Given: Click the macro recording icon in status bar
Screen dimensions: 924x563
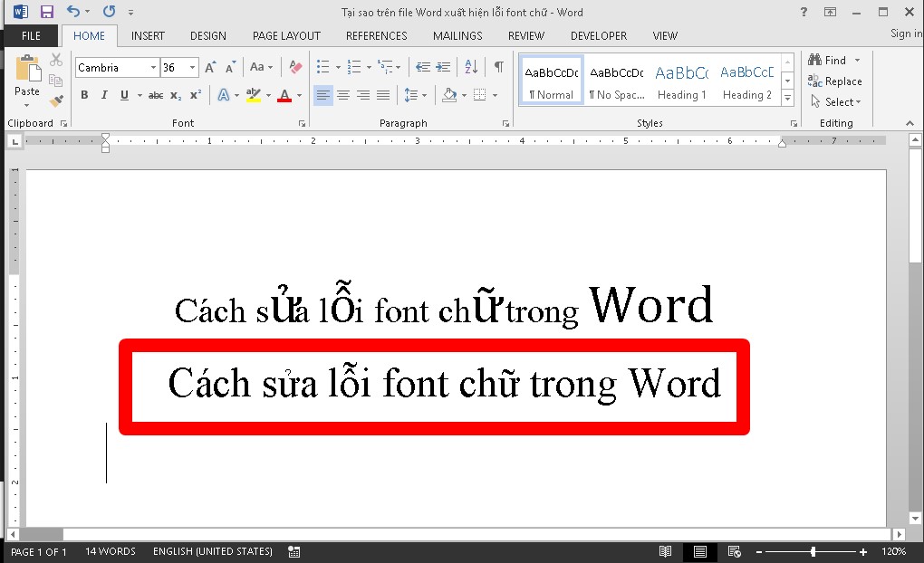Looking at the screenshot, I should pos(294,552).
